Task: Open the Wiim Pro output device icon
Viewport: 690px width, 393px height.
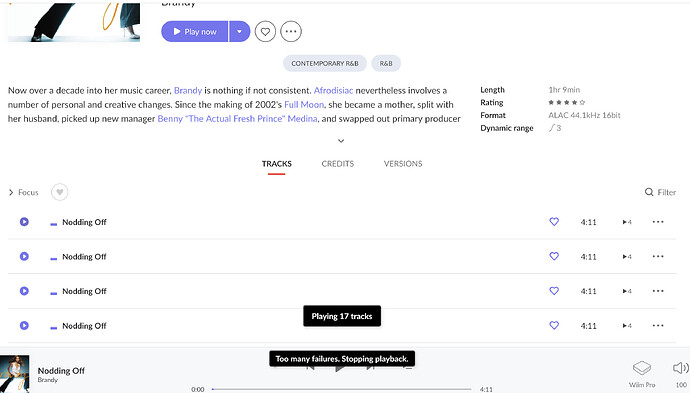Action: pos(642,368)
